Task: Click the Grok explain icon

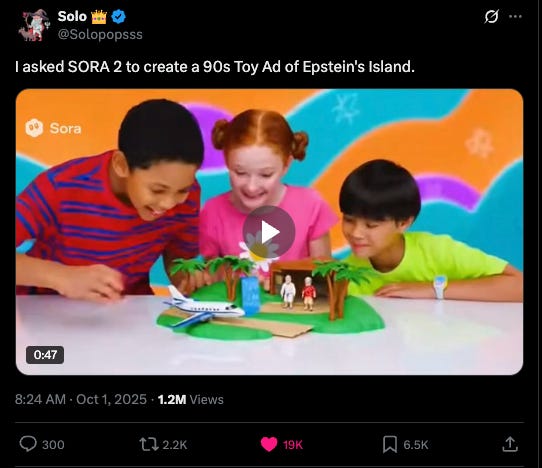Action: tap(491, 16)
